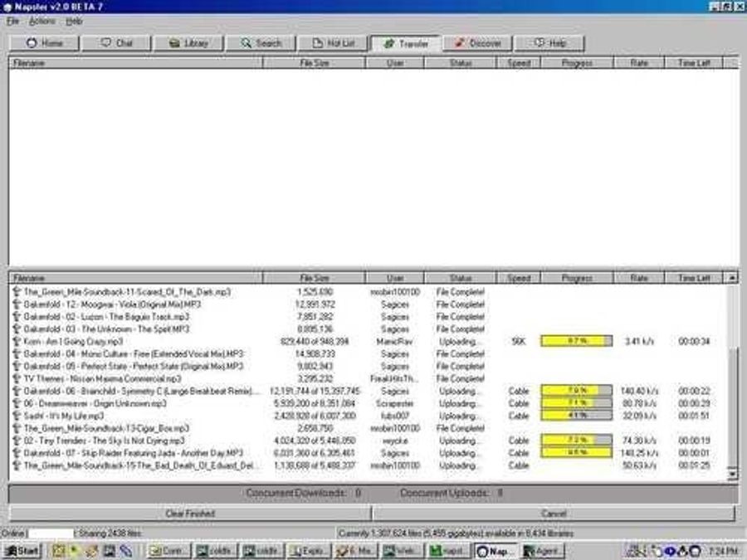The image size is (747, 560).
Task: Select 'Korn - Am I Going Crazy.mp3' filename
Action: (x=73, y=342)
